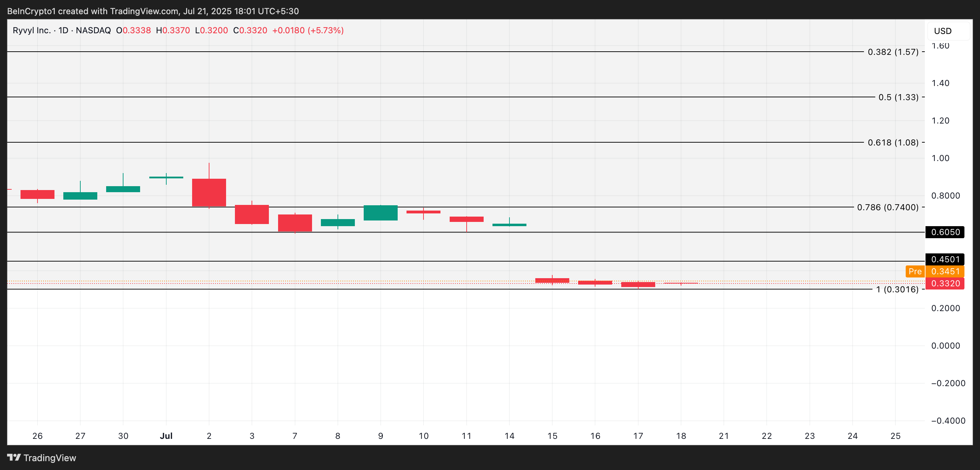Select the low price value 0.3200

214,30
